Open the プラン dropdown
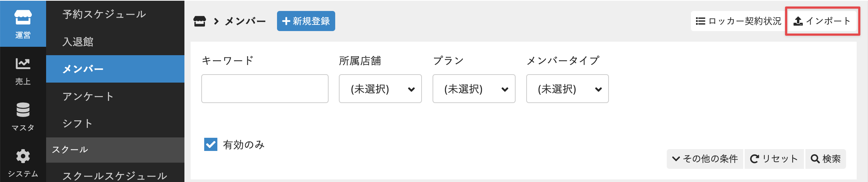Image resolution: width=868 pixels, height=182 pixels. [x=474, y=89]
